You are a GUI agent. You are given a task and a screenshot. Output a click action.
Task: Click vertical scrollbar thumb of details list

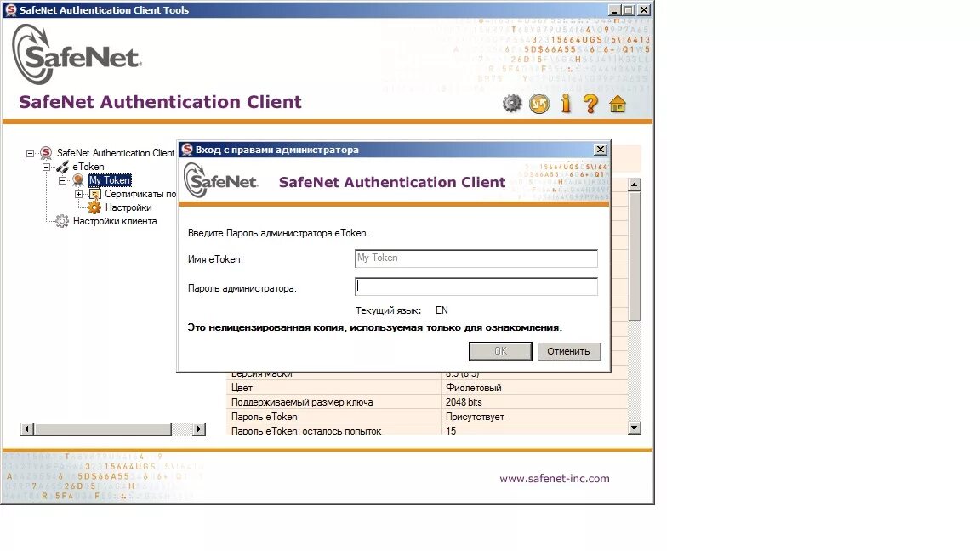[x=635, y=256]
